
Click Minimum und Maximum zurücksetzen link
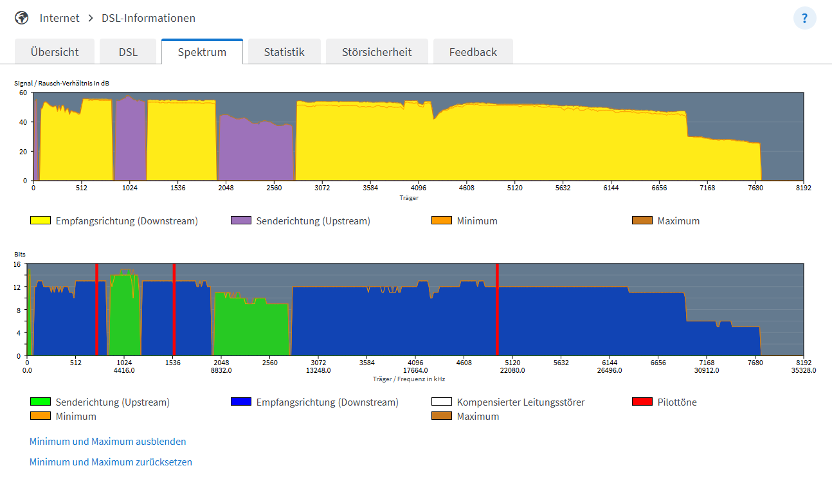(x=111, y=462)
